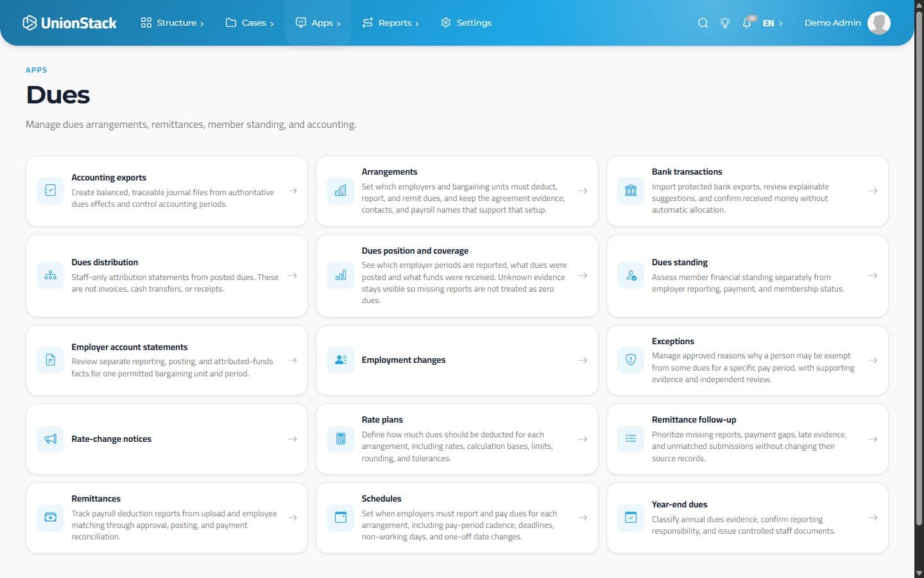924x578 pixels.
Task: Click the Dues position and coverage chart icon
Action: (341, 276)
